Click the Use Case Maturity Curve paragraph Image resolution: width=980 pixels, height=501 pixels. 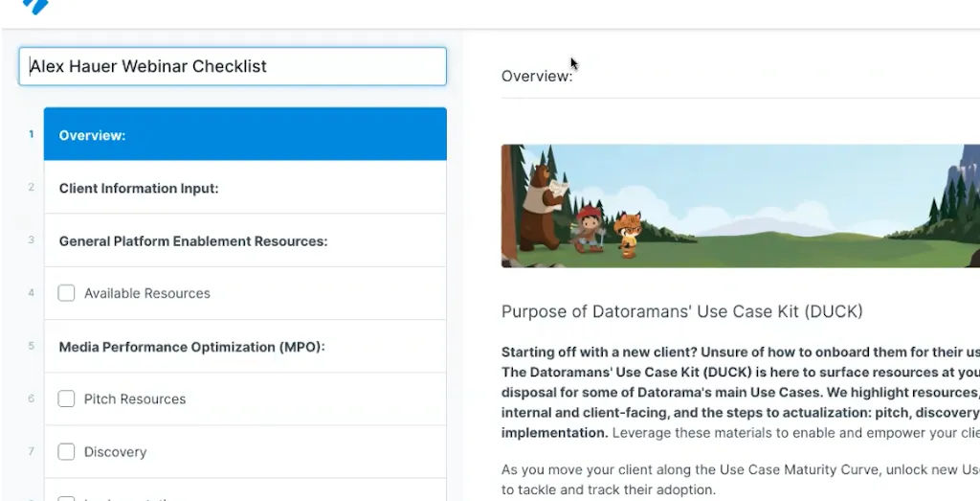741,480
